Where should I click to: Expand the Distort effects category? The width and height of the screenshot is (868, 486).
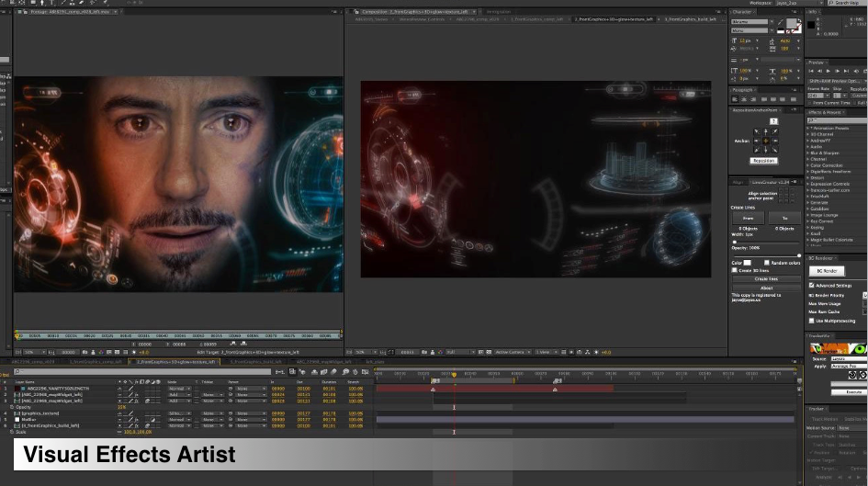pos(808,177)
